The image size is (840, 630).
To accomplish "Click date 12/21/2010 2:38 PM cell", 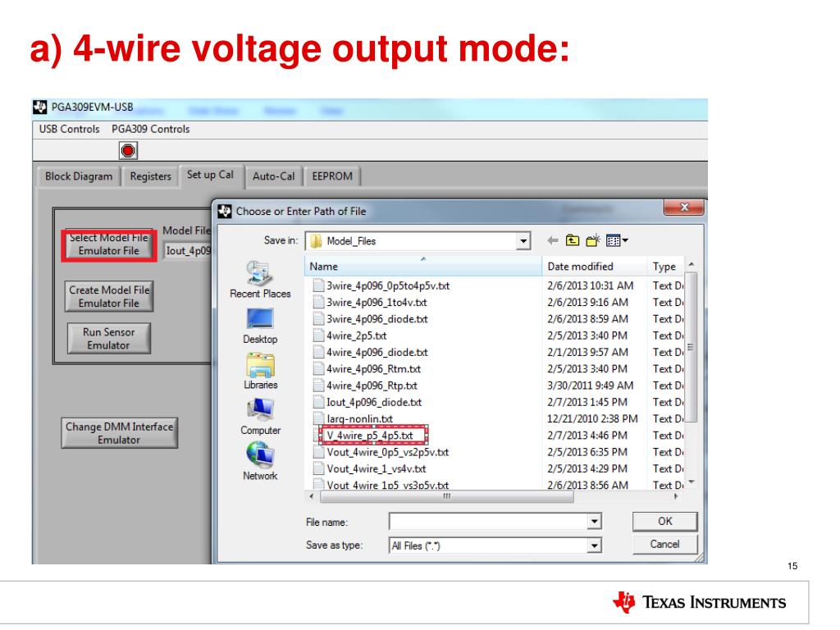I will point(592,418).
